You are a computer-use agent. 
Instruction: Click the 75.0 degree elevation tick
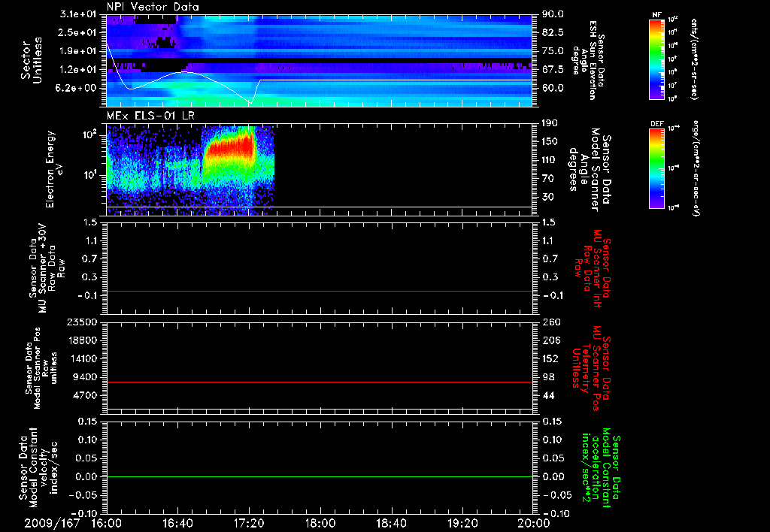point(553,51)
